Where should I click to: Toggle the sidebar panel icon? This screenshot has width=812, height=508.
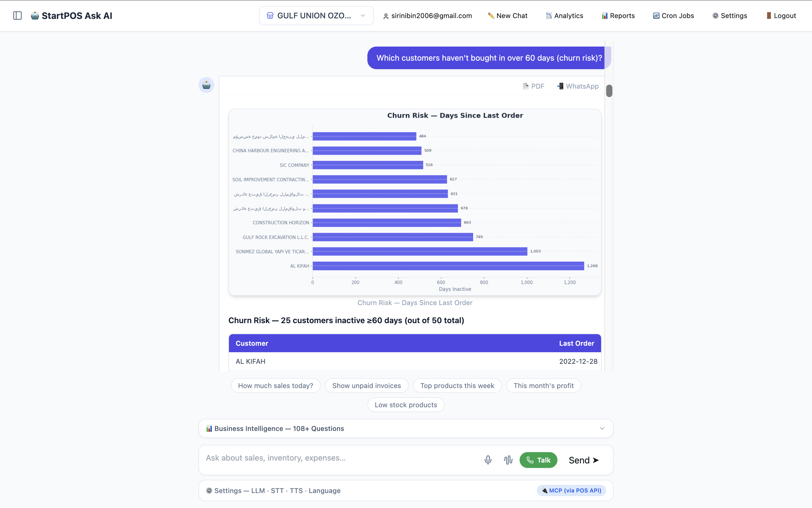click(17, 16)
